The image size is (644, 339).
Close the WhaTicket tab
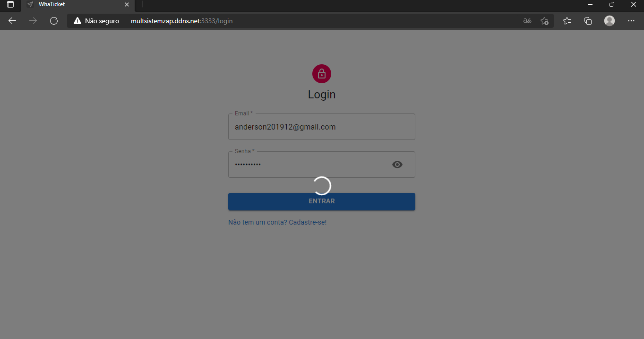pyautogui.click(x=126, y=5)
